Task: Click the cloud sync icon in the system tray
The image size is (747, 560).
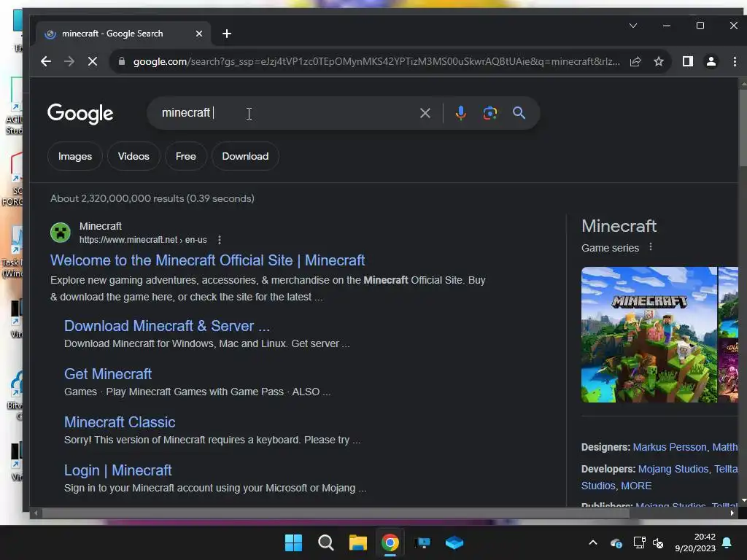Action: [616, 542]
